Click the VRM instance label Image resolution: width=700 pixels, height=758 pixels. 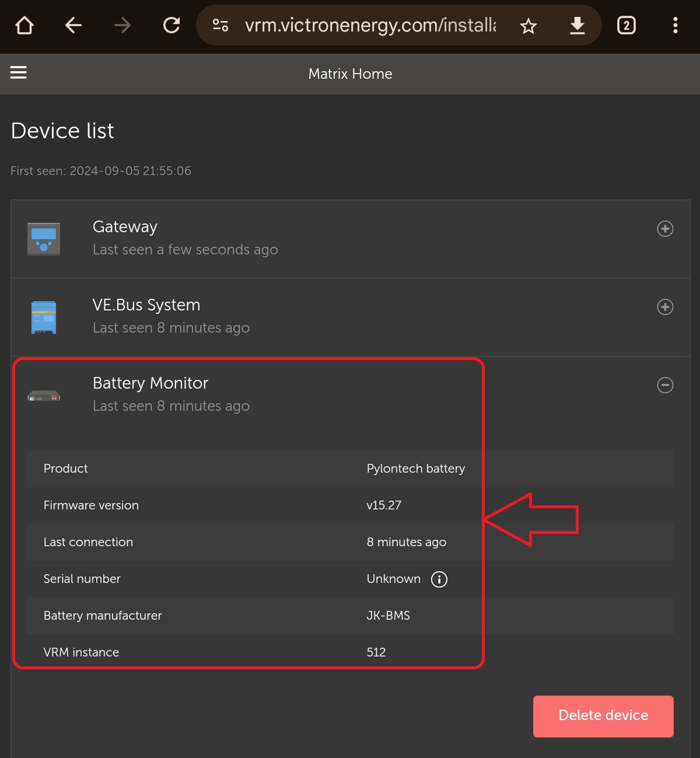(81, 652)
